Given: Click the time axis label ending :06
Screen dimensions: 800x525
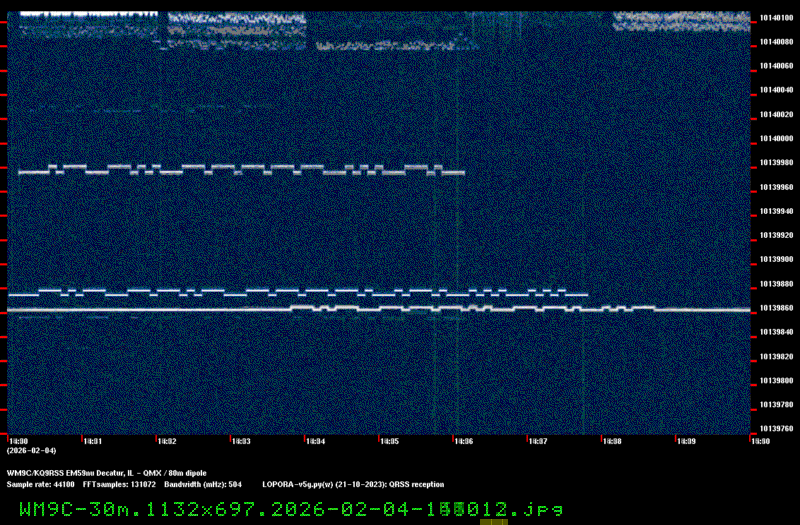Looking at the screenshot, I should tap(463, 441).
